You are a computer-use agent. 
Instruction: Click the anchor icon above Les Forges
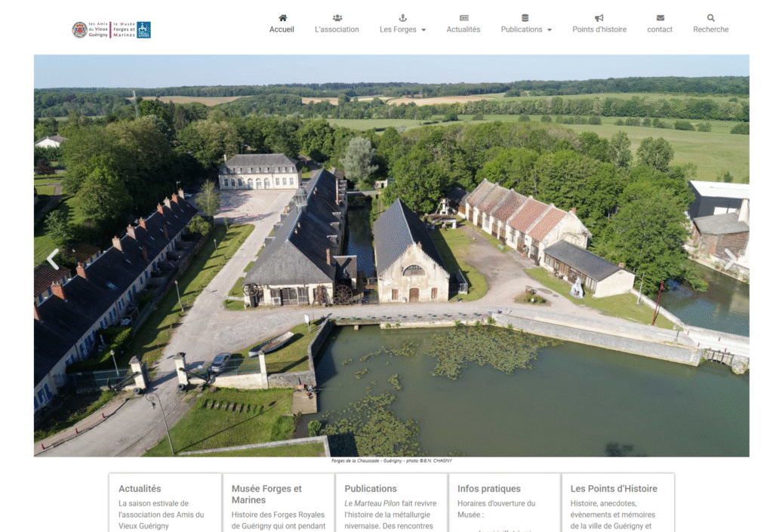coord(402,17)
